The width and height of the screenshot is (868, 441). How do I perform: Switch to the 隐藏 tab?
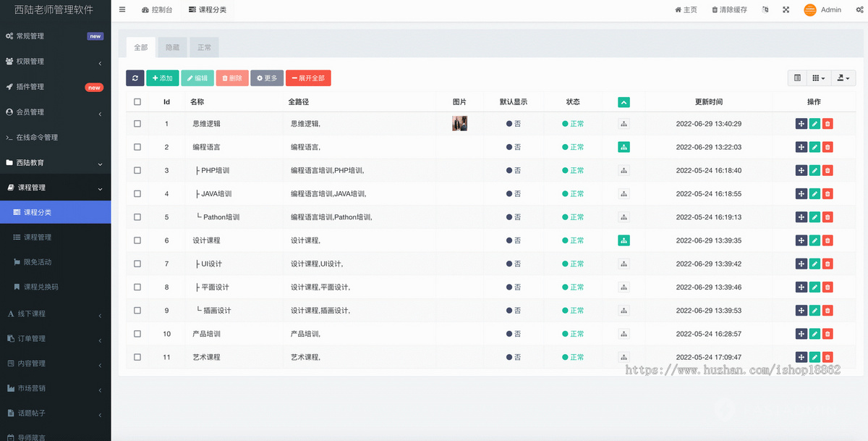click(171, 46)
